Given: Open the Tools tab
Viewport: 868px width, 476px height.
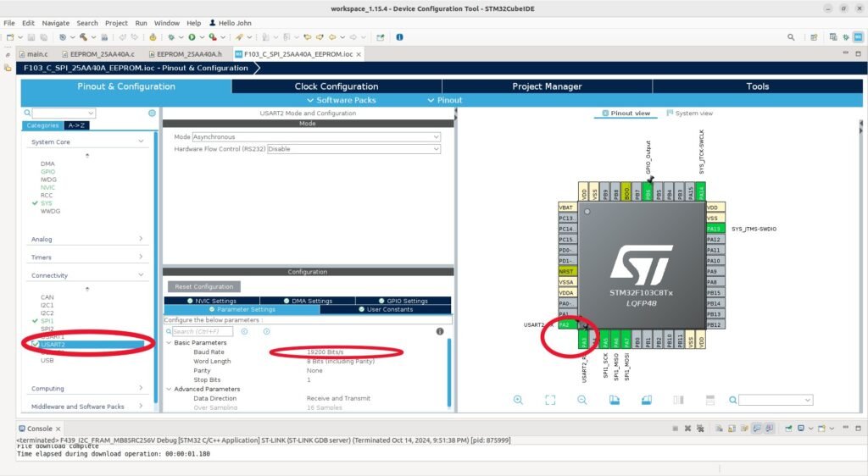Looking at the screenshot, I should (x=757, y=86).
